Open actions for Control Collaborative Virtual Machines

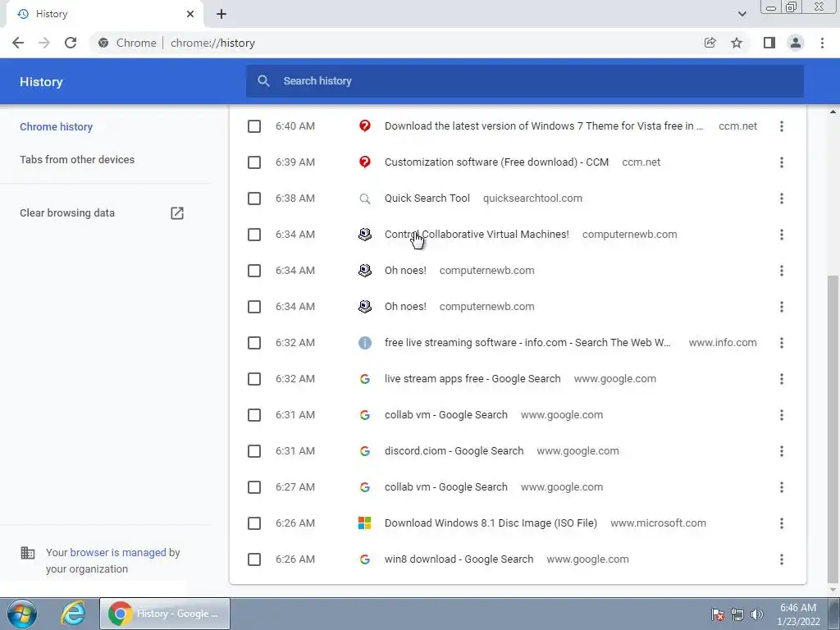pos(782,235)
